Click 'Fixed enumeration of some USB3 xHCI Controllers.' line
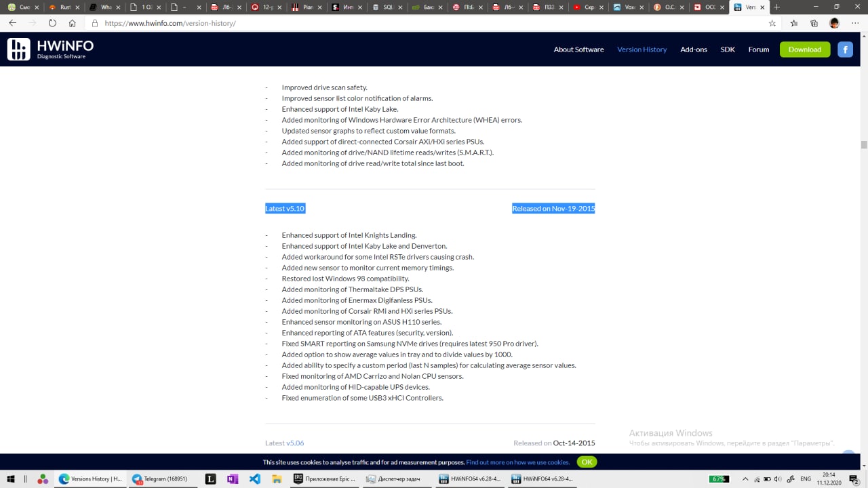 tap(362, 398)
